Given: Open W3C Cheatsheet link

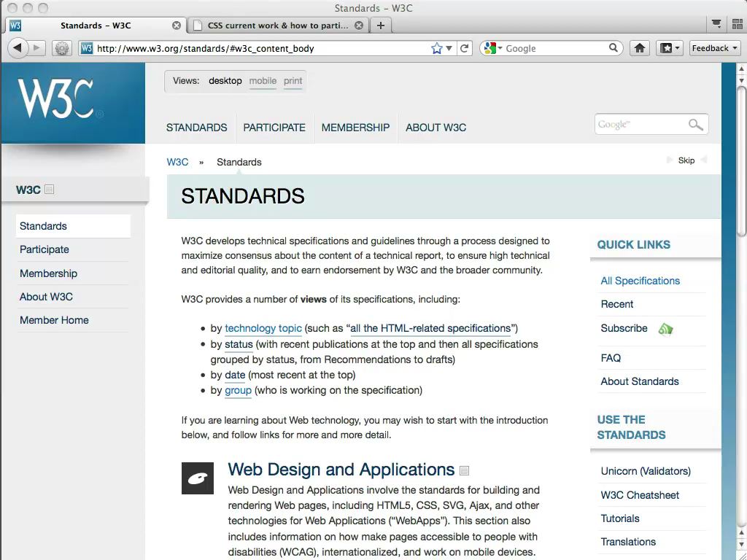Looking at the screenshot, I should pos(640,495).
